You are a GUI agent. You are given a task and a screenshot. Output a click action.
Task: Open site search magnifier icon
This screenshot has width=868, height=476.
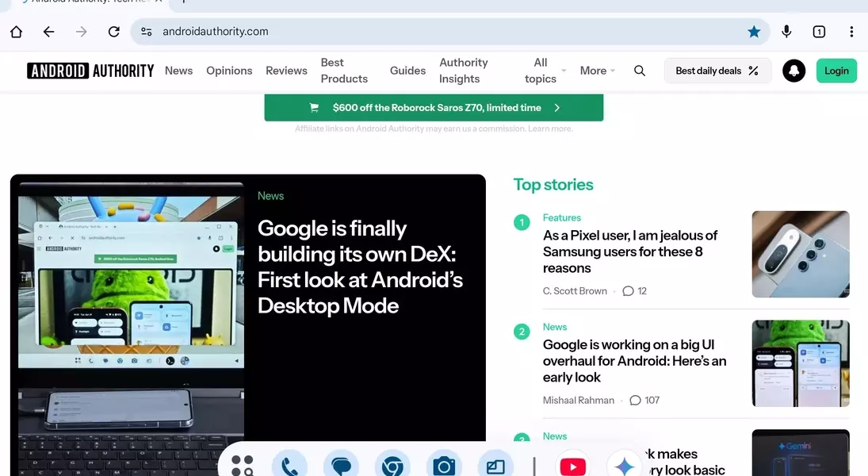point(640,71)
